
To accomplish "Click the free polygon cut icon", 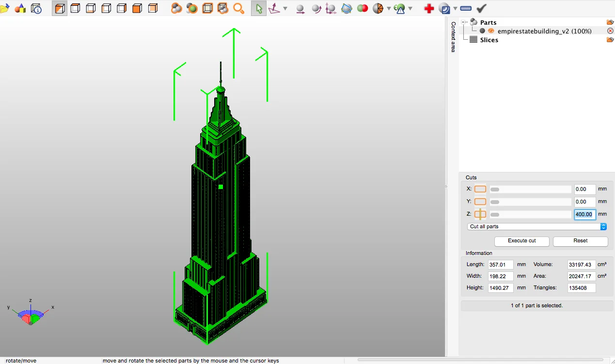I will point(347,8).
